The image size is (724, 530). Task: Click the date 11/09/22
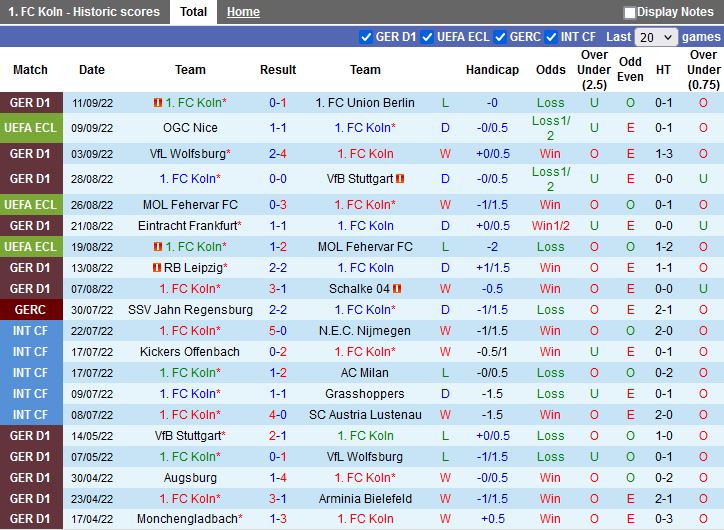pyautogui.click(x=92, y=103)
